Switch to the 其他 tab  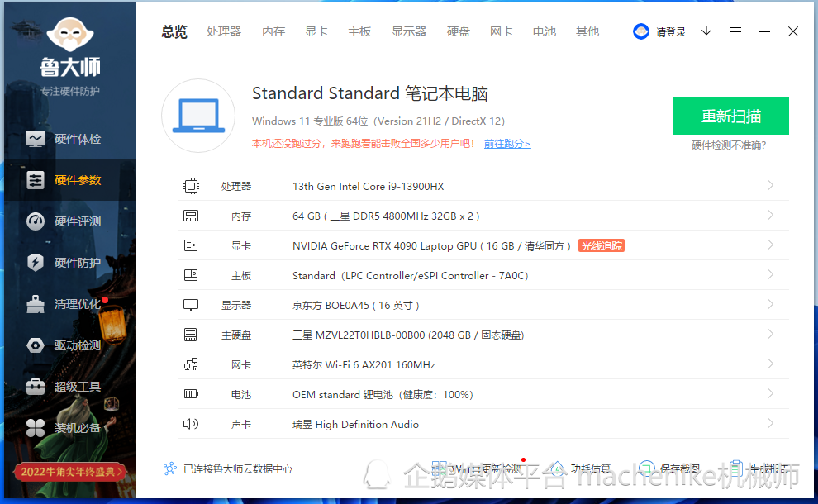[x=587, y=32]
